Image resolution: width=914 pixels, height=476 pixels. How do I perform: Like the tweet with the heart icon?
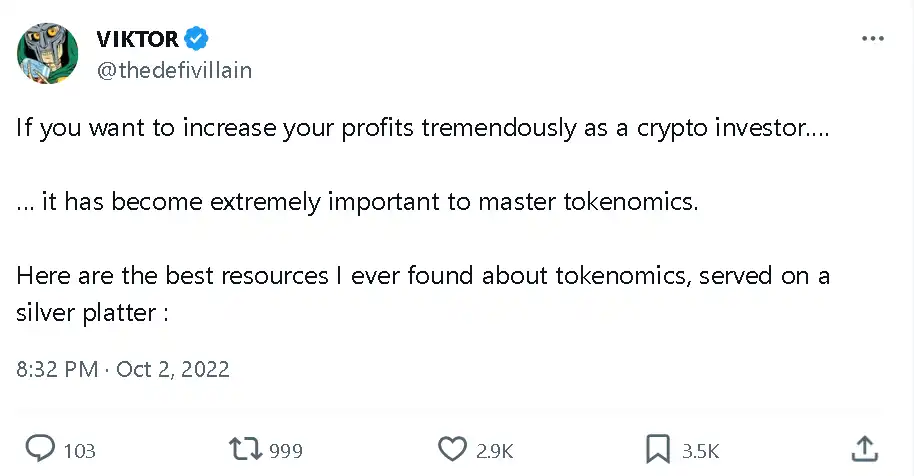click(453, 450)
